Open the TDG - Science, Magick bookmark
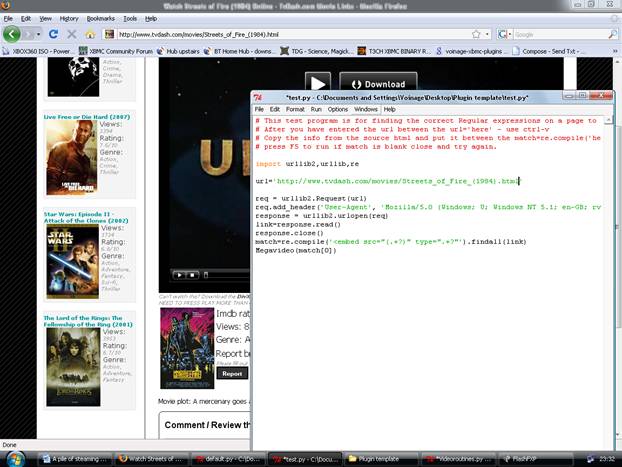Image resolution: width=622 pixels, height=467 pixels. 317,51
